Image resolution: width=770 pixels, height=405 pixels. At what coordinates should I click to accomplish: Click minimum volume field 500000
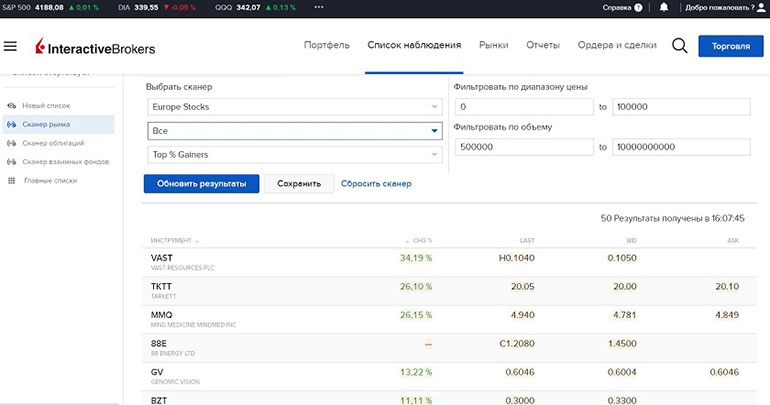pyautogui.click(x=524, y=147)
